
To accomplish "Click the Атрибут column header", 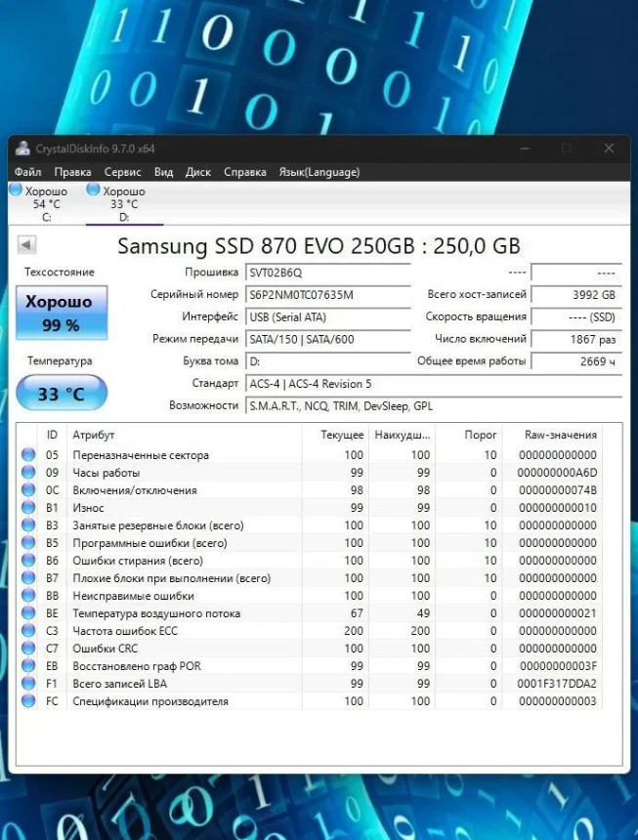I will pyautogui.click(x=185, y=435).
